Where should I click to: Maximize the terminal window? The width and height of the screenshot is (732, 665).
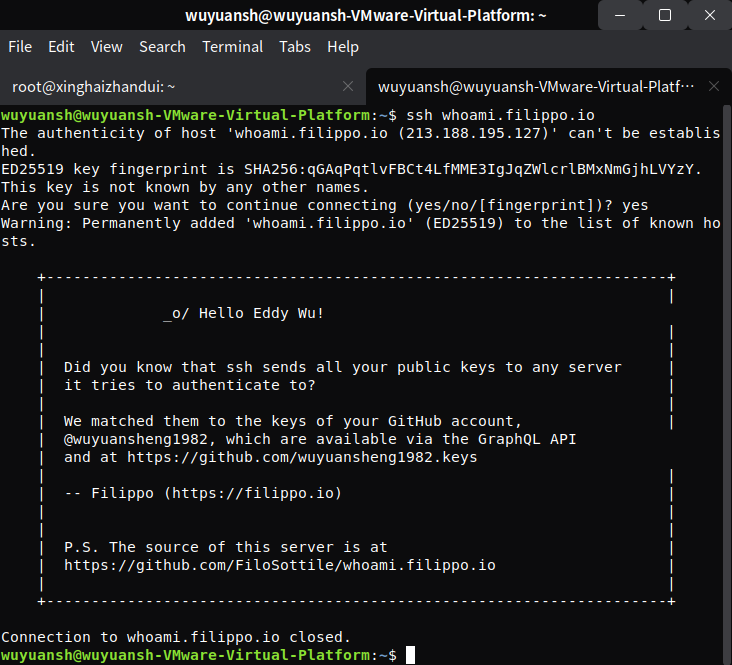(x=665, y=15)
